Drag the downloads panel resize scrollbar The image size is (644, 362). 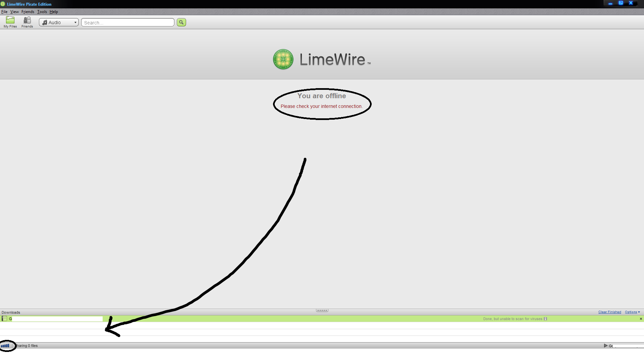click(322, 310)
